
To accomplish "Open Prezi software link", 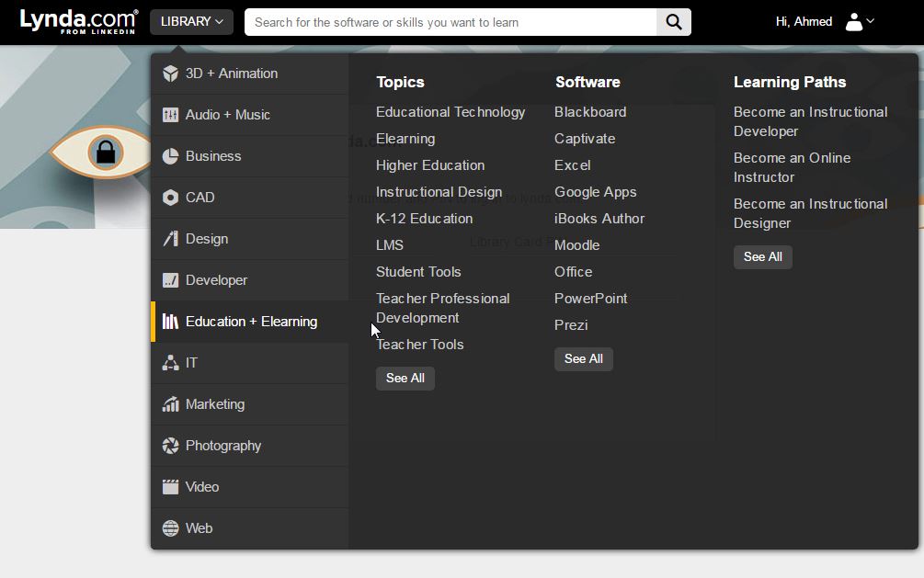I will [x=570, y=324].
